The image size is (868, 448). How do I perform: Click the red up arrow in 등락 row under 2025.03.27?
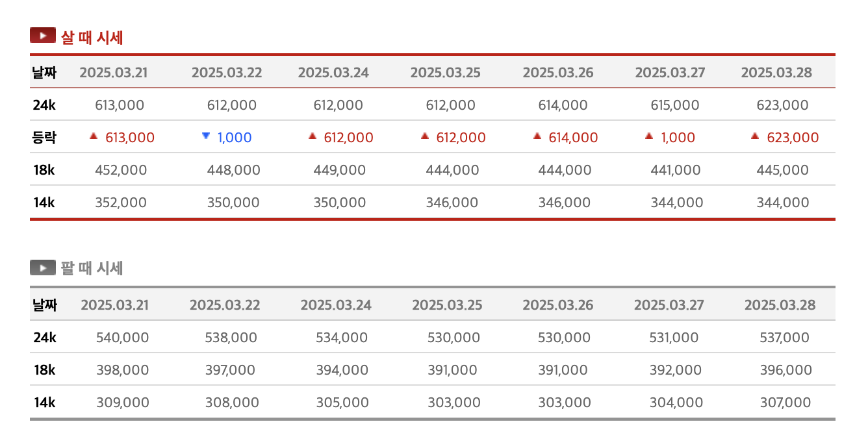click(x=649, y=136)
